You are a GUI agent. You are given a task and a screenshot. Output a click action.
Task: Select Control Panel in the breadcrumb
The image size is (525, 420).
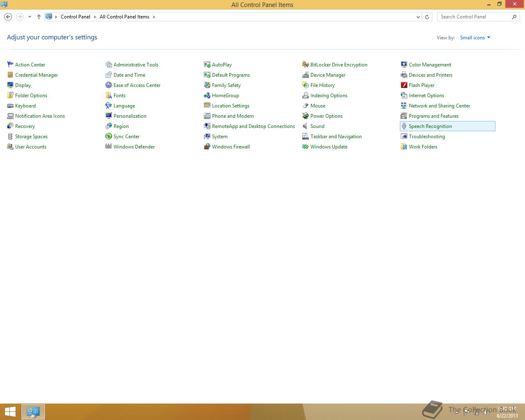(x=75, y=17)
